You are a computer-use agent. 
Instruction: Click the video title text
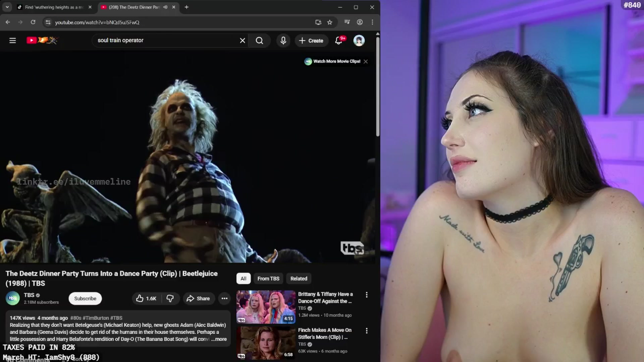(112, 278)
